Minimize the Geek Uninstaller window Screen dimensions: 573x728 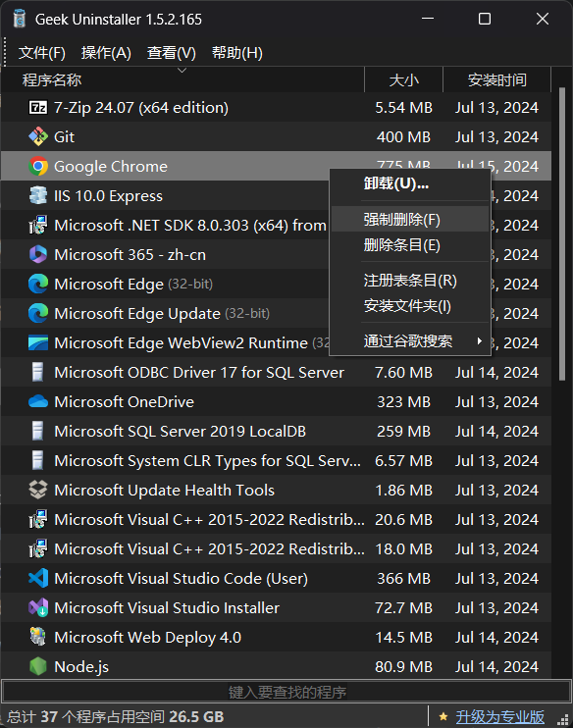click(x=428, y=19)
